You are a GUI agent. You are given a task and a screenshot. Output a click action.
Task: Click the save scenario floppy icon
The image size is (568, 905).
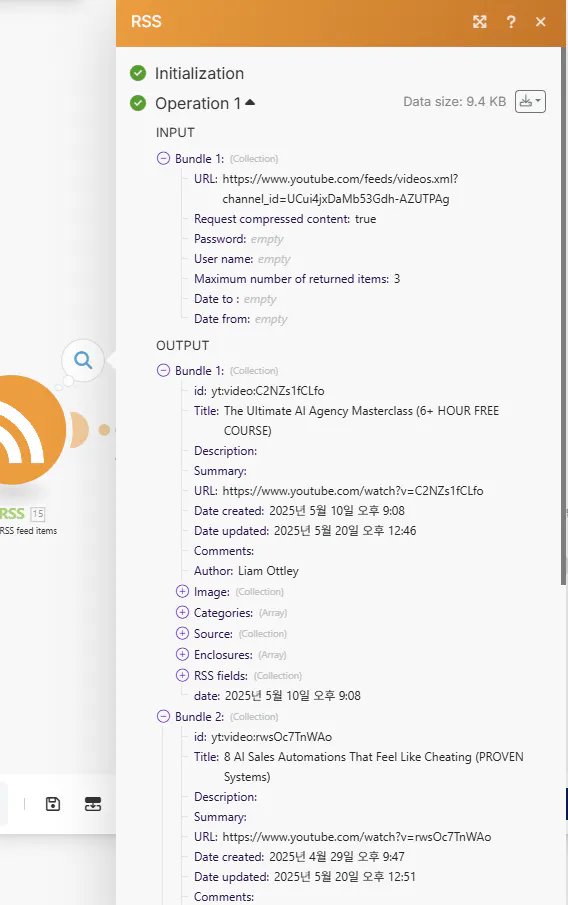click(x=53, y=803)
